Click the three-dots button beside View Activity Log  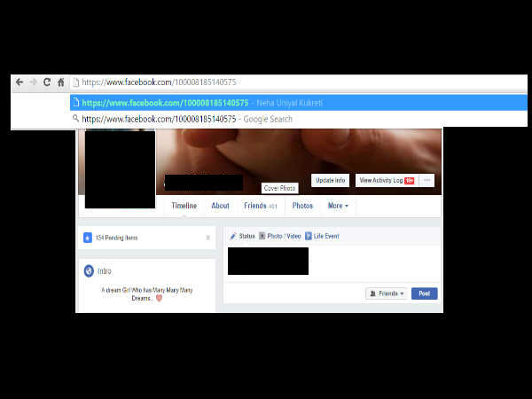click(x=427, y=180)
